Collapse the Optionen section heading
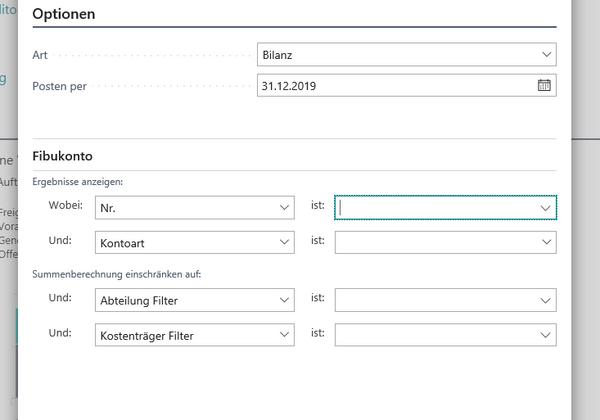Screen dimensions: 600x420 click(x=66, y=14)
